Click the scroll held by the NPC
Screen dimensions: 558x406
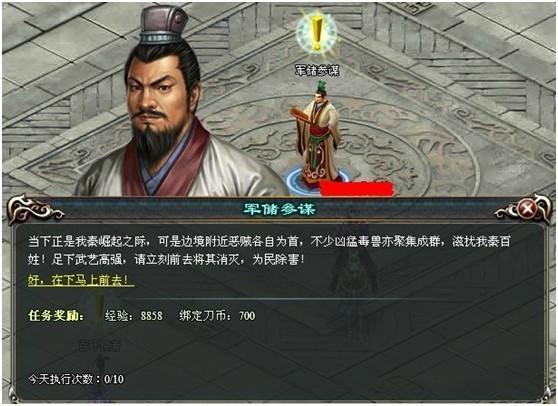coord(298,116)
